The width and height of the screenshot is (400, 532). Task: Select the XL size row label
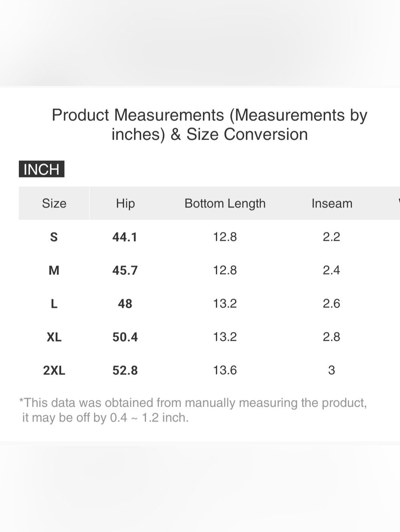coord(54,337)
